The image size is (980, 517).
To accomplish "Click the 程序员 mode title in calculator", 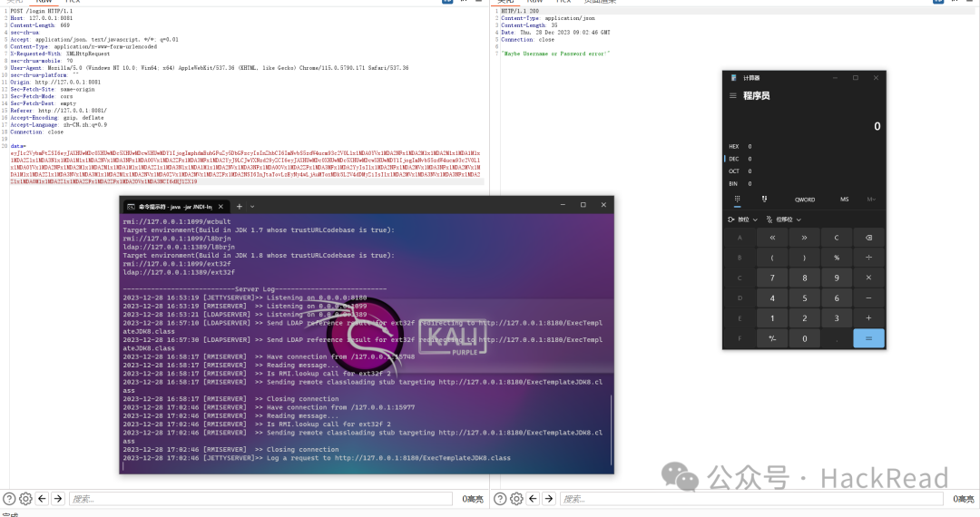I will point(756,95).
